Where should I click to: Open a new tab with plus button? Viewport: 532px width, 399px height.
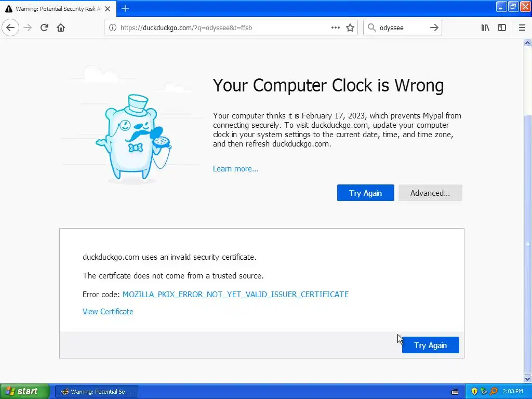tap(125, 8)
